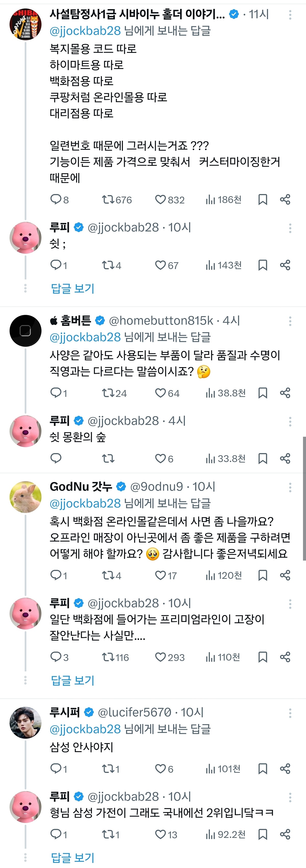Like the 홈버튼 reply with 64 likes
This screenshot has width=306, height=868.
[160, 393]
